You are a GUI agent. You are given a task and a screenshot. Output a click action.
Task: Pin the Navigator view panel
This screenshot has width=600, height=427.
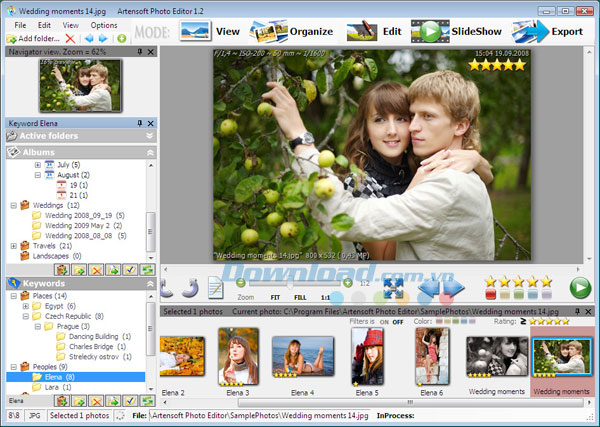pyautogui.click(x=140, y=51)
